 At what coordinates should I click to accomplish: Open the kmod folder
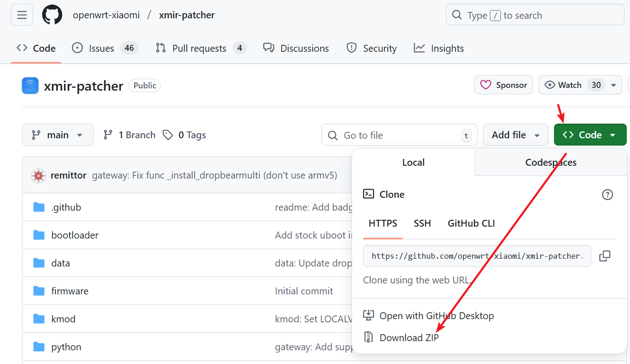pos(64,319)
